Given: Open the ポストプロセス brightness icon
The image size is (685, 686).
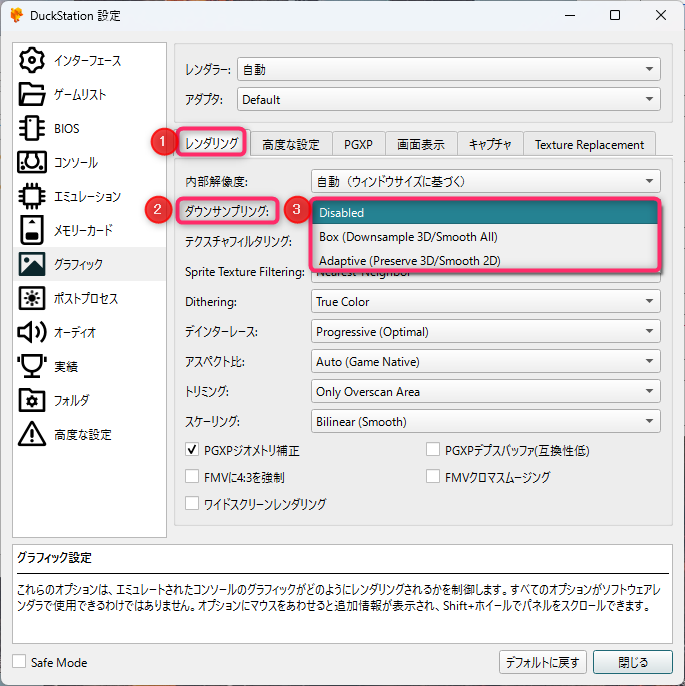Looking at the screenshot, I should click(33, 298).
